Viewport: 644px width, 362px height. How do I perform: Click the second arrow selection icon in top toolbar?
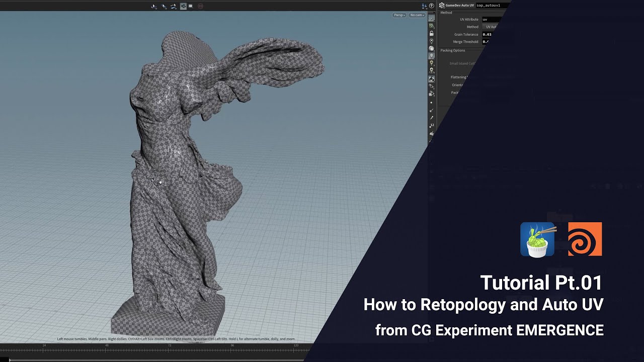coord(164,6)
